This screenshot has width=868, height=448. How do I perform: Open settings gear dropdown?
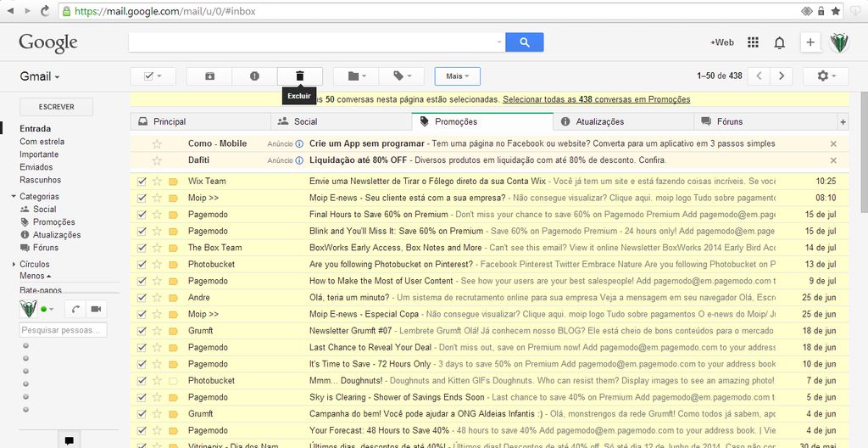tap(826, 76)
